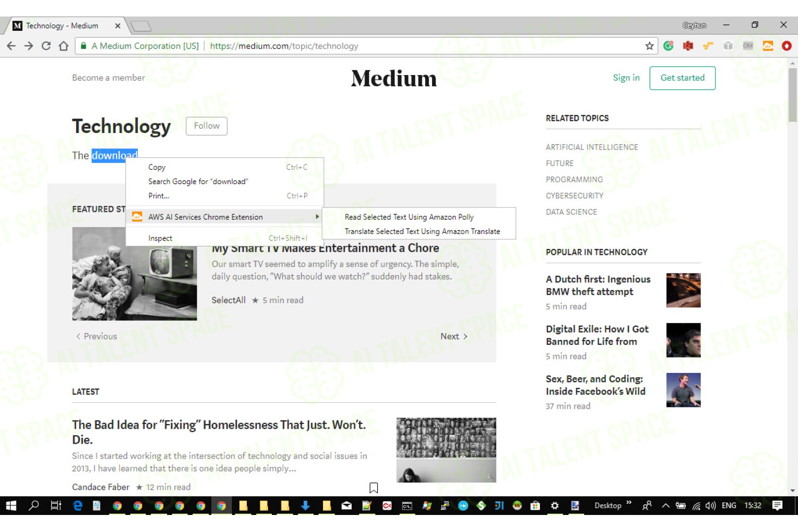Show the Next featured story
Screen dimensions: 798x532
coord(454,336)
